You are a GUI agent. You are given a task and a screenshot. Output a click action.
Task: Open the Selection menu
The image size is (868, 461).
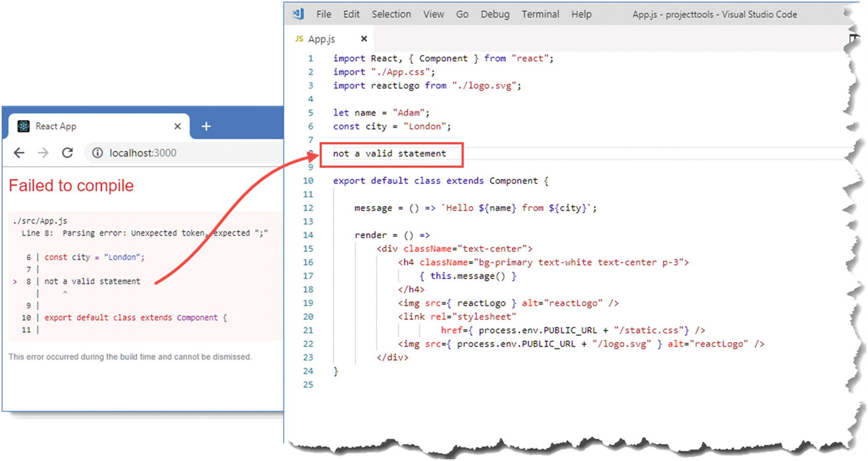tap(391, 14)
